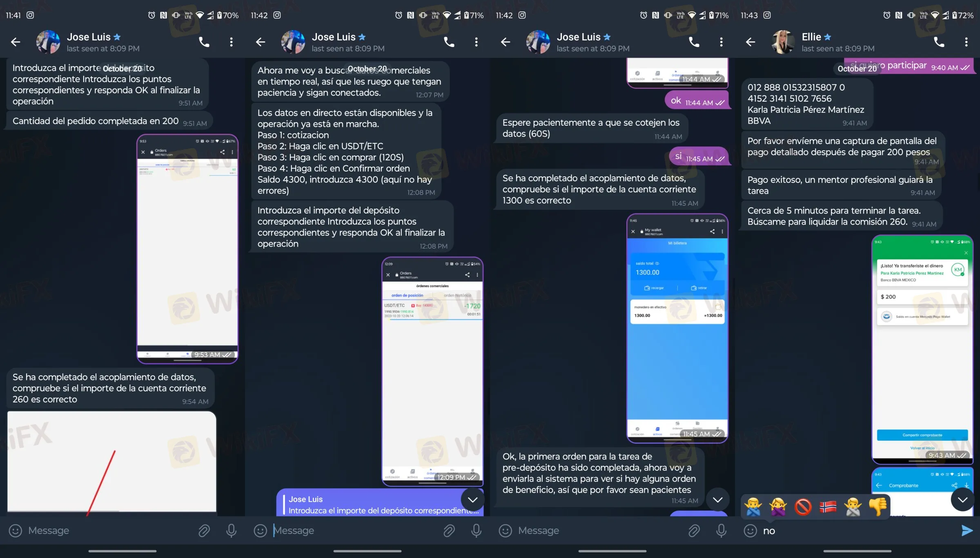980x558 pixels.
Task: Open more options in the Ellie chat
Action: pyautogui.click(x=966, y=42)
